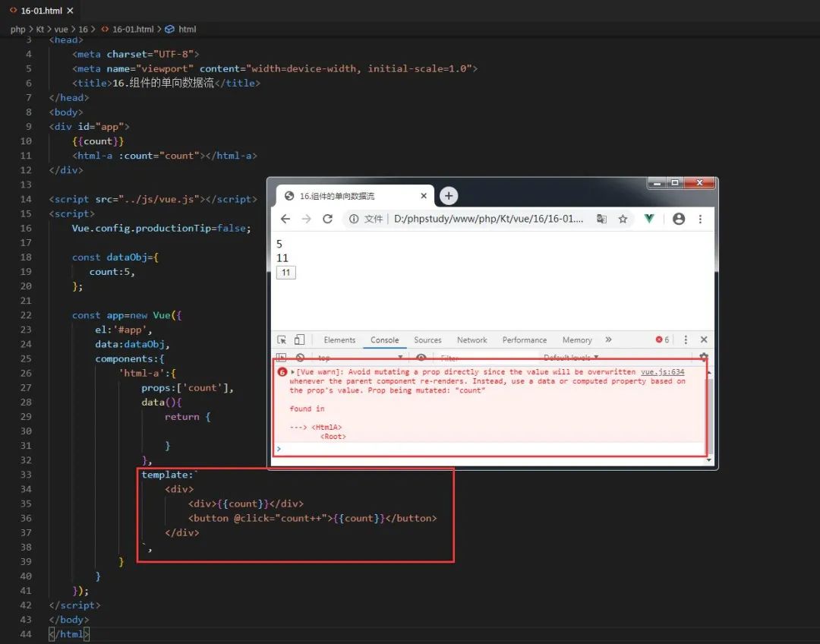Viewport: 820px width, 644px height.
Task: Open the new tab plus button
Action: [448, 196]
